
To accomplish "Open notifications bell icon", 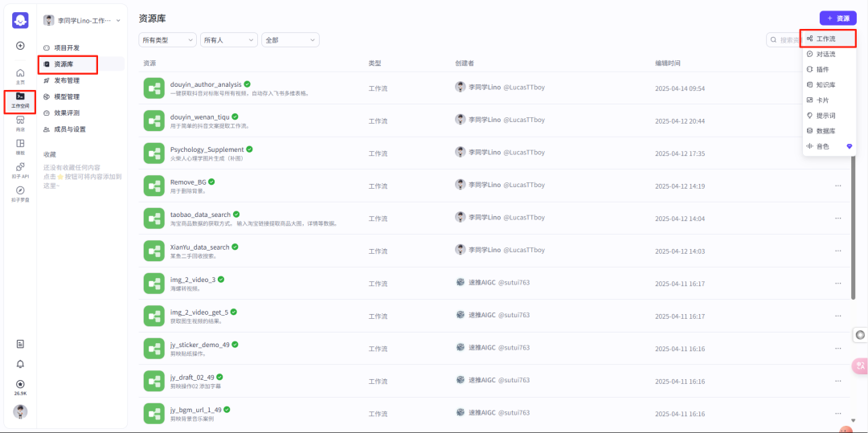I will point(20,364).
